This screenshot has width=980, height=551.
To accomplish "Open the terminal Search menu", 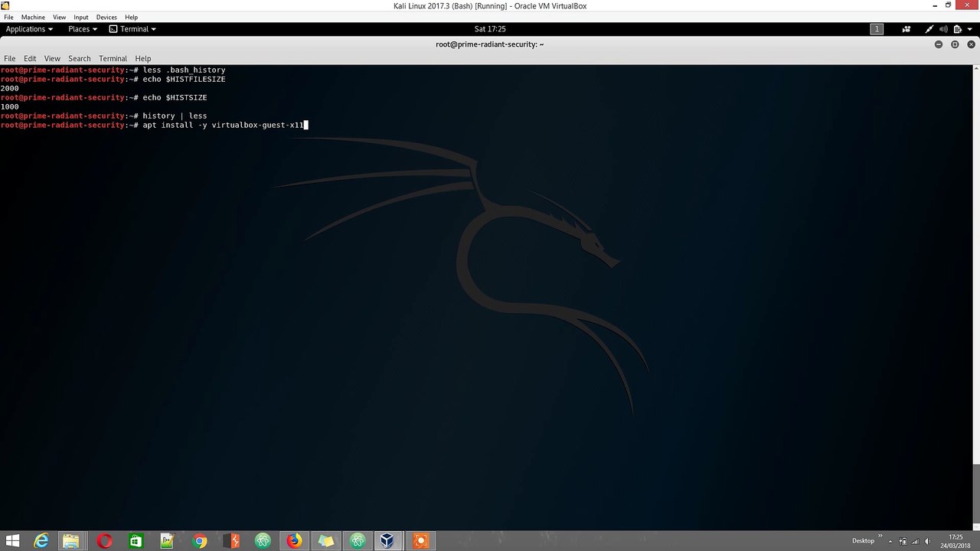I will [80, 58].
